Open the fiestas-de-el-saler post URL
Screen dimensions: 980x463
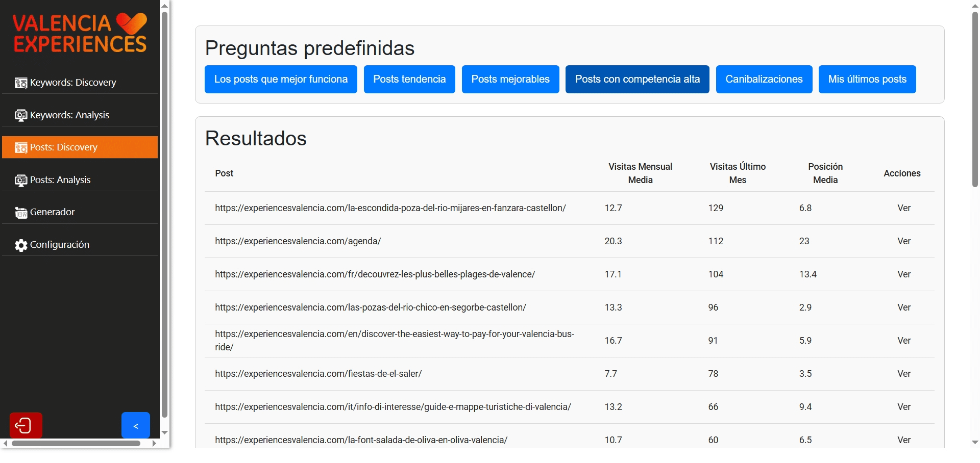pos(318,374)
